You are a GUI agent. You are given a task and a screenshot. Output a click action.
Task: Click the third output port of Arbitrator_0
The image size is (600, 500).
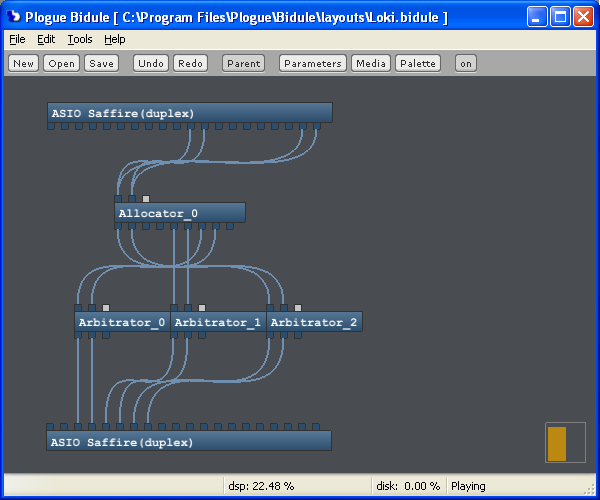click(106, 335)
